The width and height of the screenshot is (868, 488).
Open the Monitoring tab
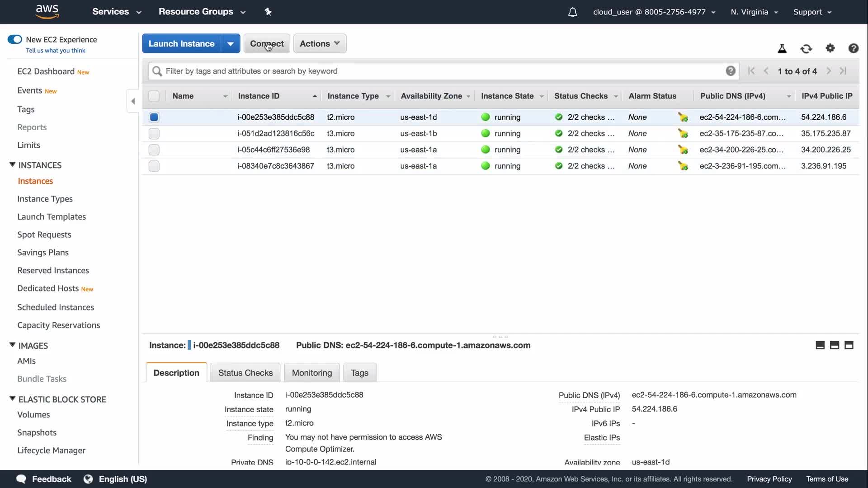click(311, 373)
